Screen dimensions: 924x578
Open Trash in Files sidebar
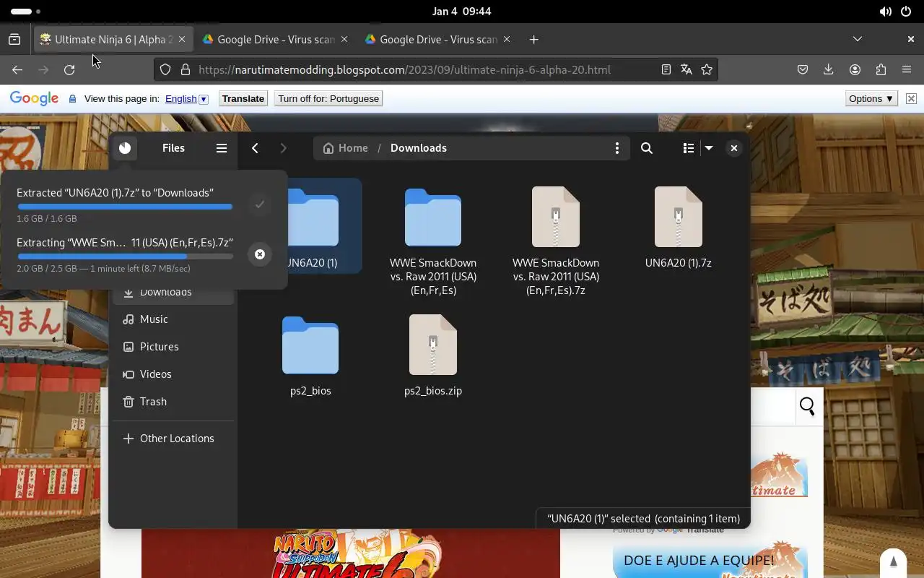pyautogui.click(x=173, y=402)
